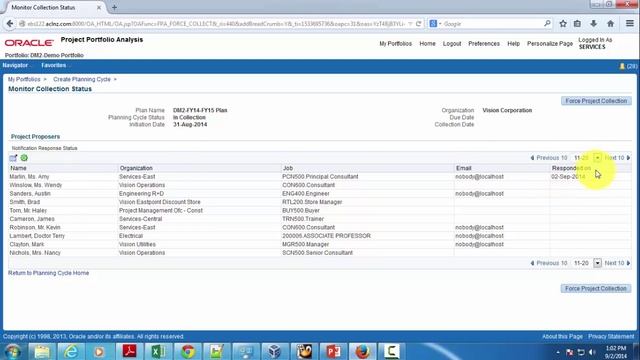Click the upper Previous 10 link

[551, 158]
